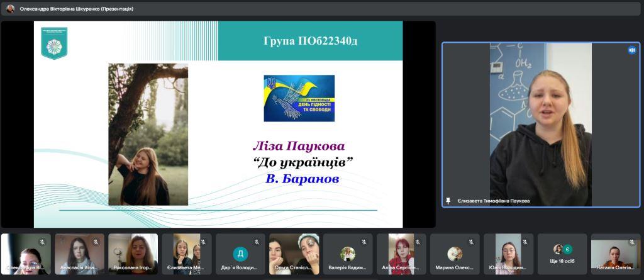Viewport: 644px width, 280px height.
Task: Select the shared presentation slide
Action: coord(218,124)
